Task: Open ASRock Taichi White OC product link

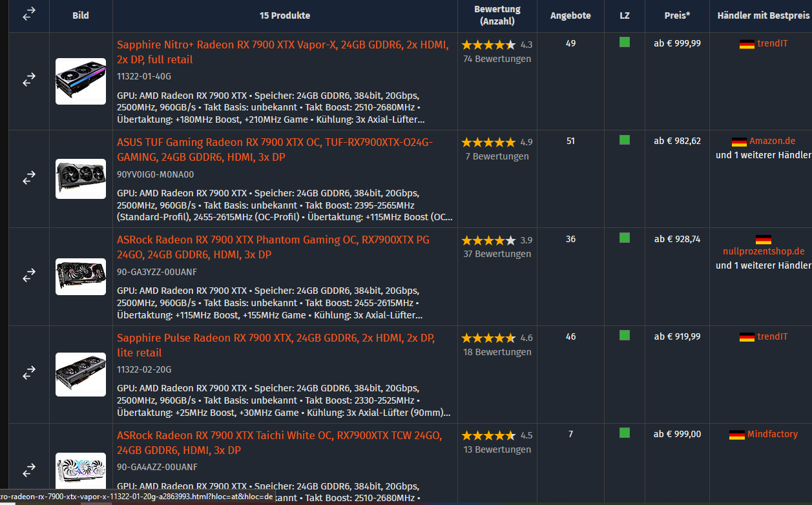Action: point(280,442)
